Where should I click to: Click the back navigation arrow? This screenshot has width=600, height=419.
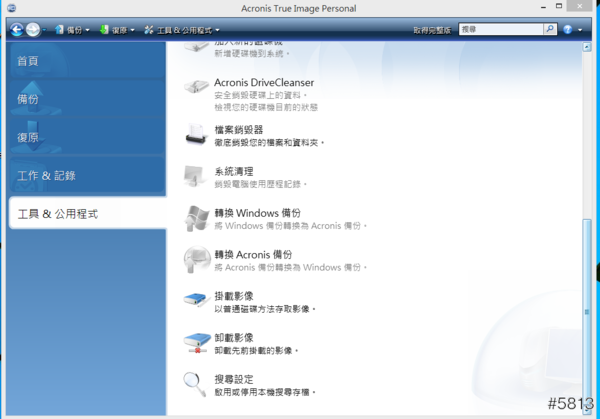coord(17,29)
